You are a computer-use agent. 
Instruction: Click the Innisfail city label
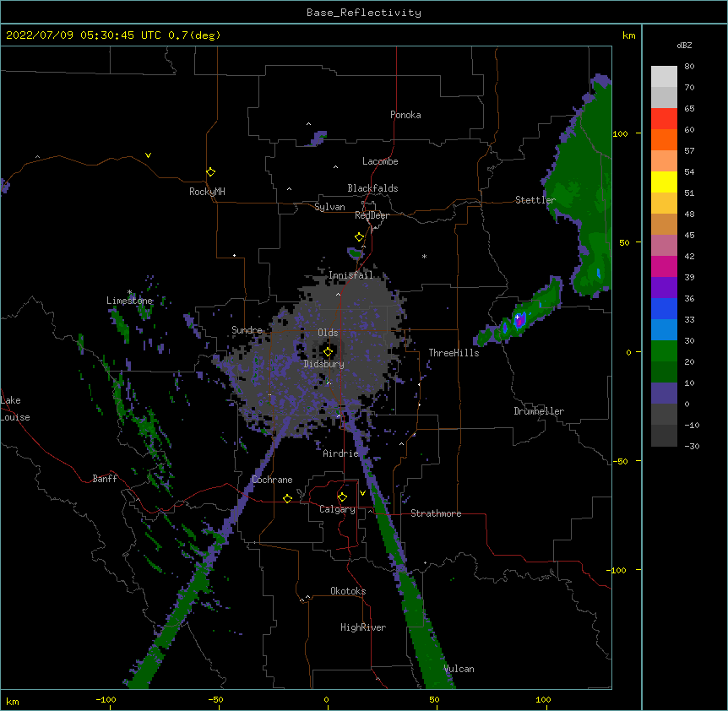[x=351, y=275]
